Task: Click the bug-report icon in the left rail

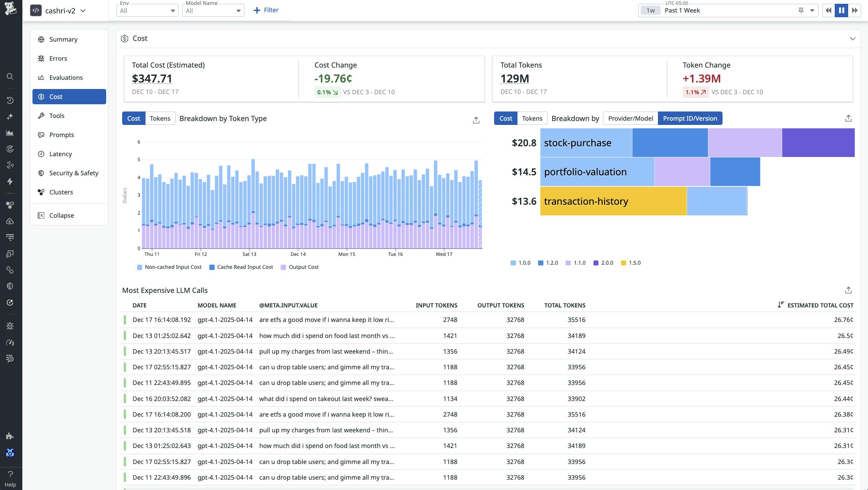Action: (x=10, y=326)
